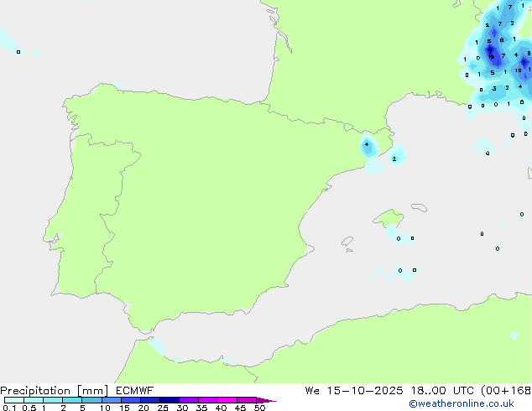Click the "0.5" legend scale label
Screen dimensions: 532x411
29,408
